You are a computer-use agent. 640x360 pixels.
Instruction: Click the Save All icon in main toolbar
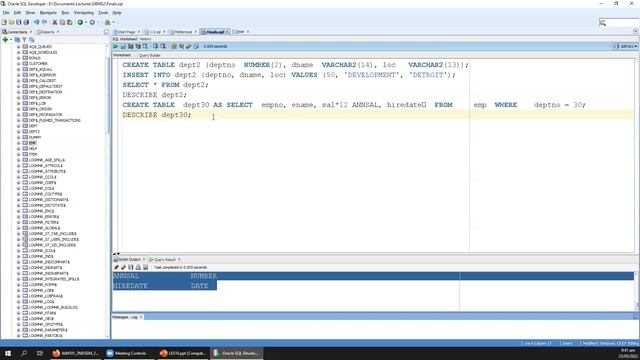pyautogui.click(x=26, y=22)
